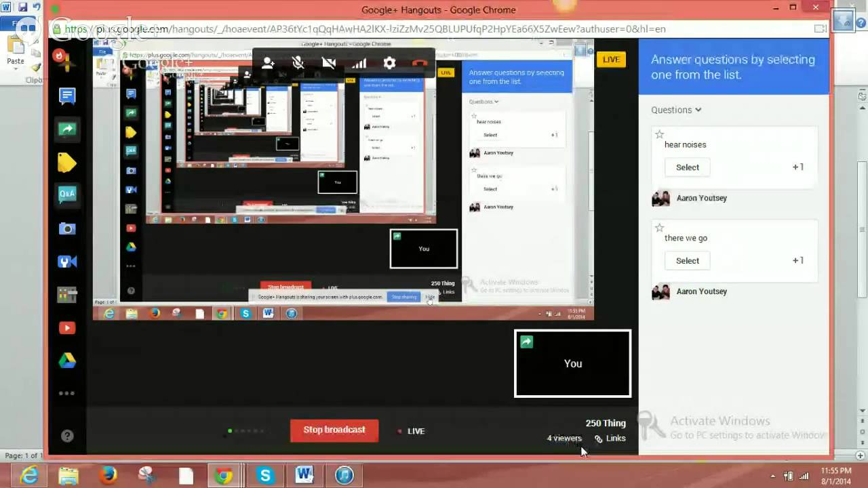Image resolution: width=868 pixels, height=488 pixels.
Task: Star the "there we go" question
Action: pyautogui.click(x=659, y=228)
